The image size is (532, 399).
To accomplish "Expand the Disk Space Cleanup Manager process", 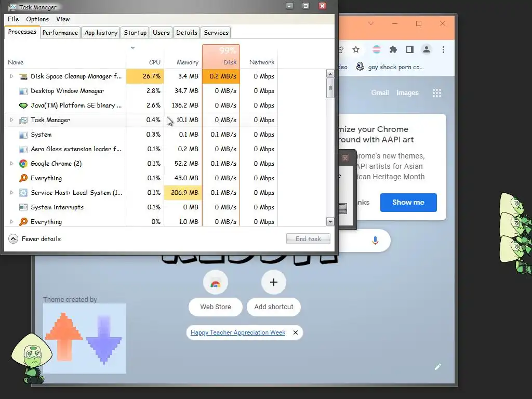I will point(11,76).
